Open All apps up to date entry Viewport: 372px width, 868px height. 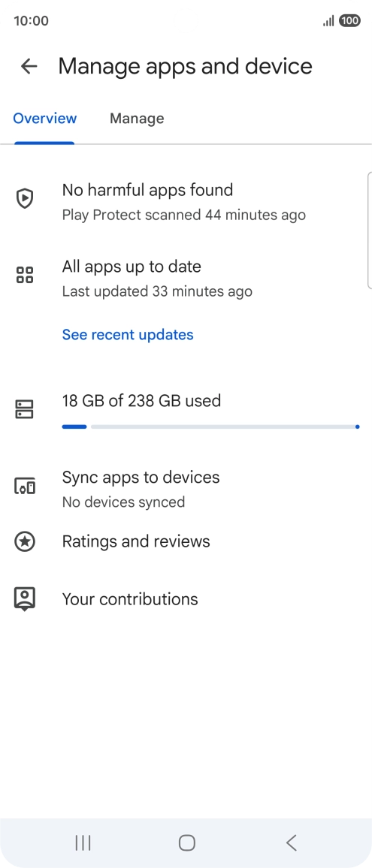(186, 278)
